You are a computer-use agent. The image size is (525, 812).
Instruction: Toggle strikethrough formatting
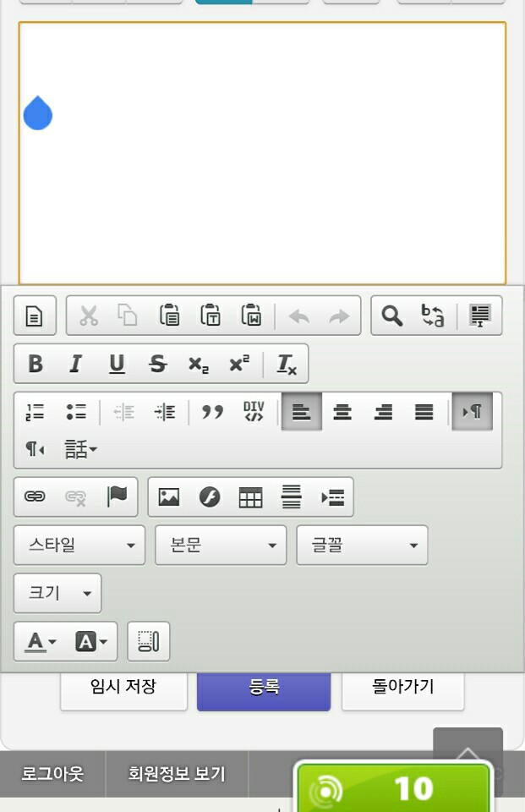tap(157, 364)
